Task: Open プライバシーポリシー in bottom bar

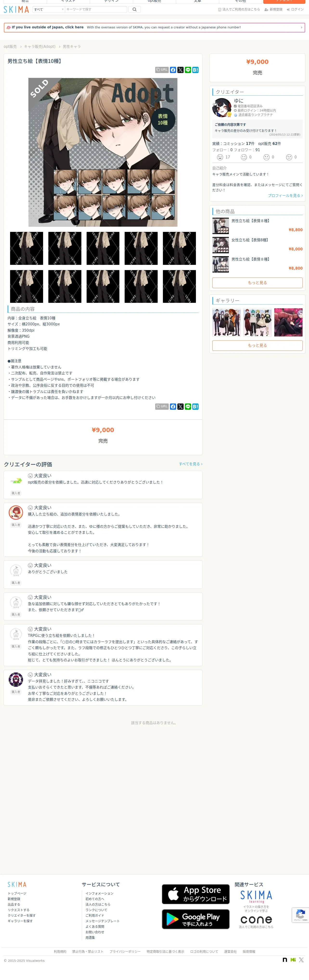Action: pos(125,951)
